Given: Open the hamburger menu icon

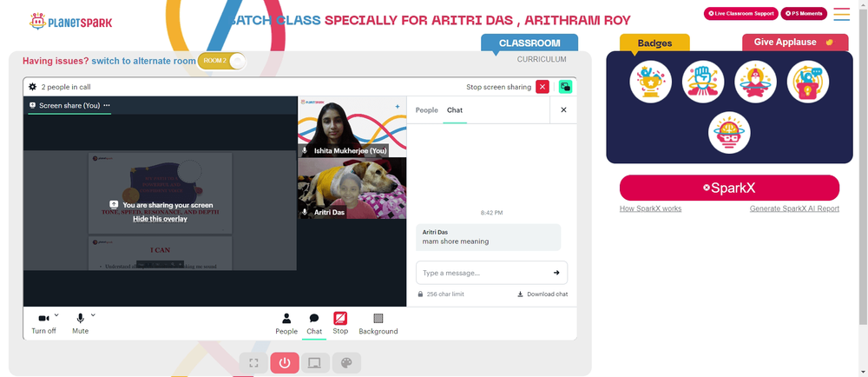Looking at the screenshot, I should (x=841, y=14).
